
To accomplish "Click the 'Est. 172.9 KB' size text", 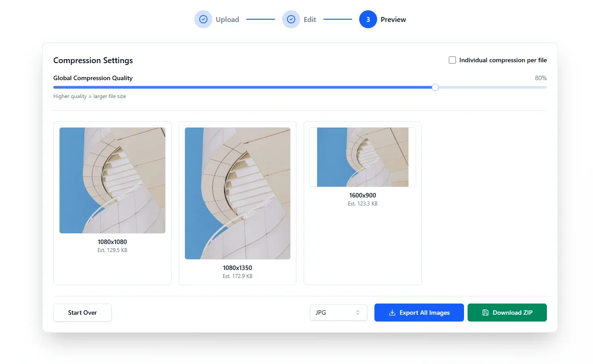I will pyautogui.click(x=237, y=276).
